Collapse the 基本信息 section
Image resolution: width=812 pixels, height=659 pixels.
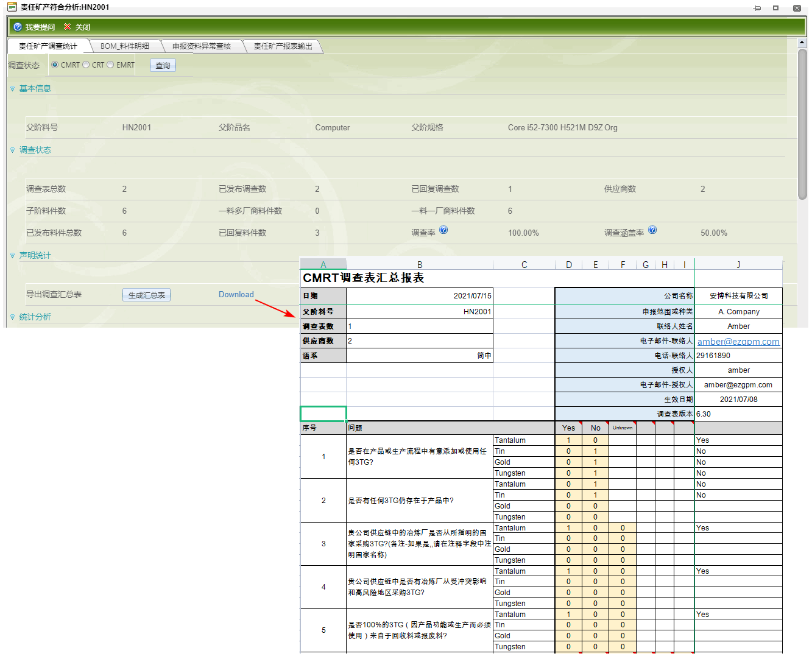click(12, 89)
